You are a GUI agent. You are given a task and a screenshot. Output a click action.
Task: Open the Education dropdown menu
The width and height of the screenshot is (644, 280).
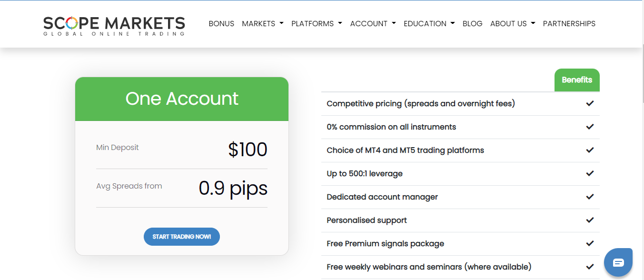point(429,23)
